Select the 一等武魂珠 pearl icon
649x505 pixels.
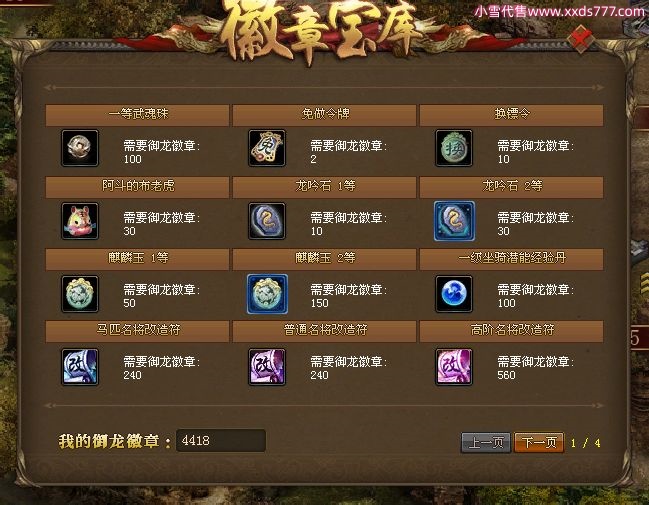click(x=80, y=148)
